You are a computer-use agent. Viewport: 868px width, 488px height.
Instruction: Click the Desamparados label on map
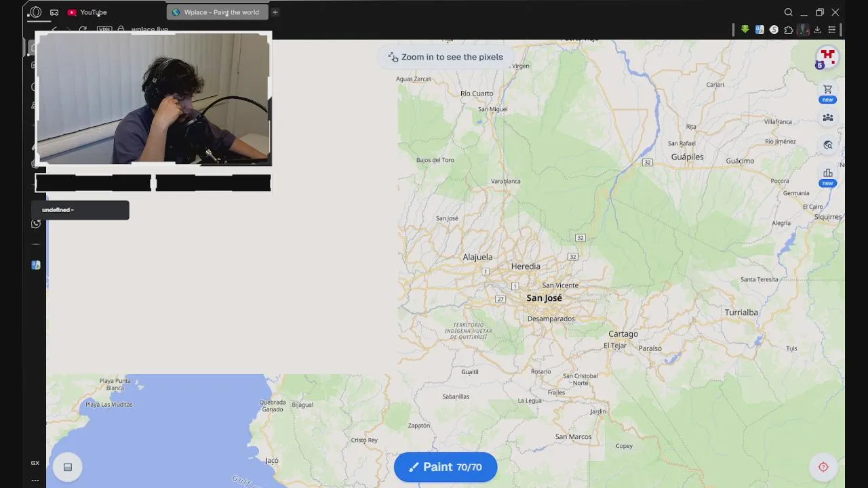[x=551, y=319]
